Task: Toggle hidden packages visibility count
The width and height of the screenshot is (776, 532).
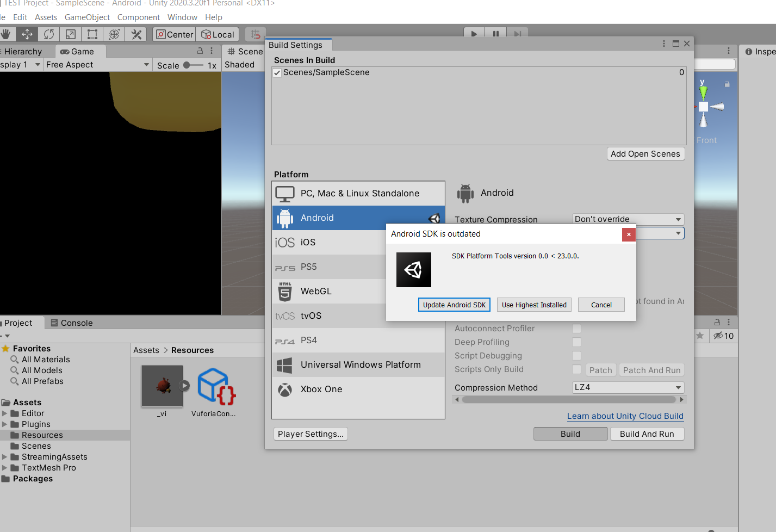Action: coord(724,336)
